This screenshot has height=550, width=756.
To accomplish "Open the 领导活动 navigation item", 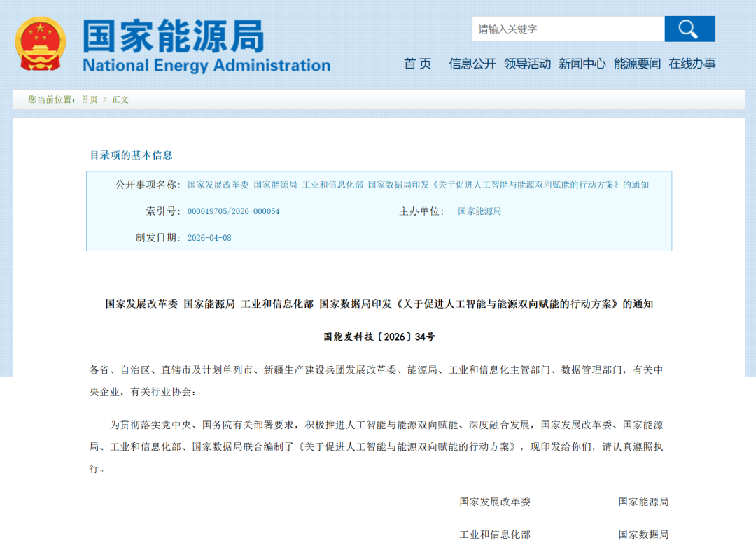I will (x=527, y=64).
